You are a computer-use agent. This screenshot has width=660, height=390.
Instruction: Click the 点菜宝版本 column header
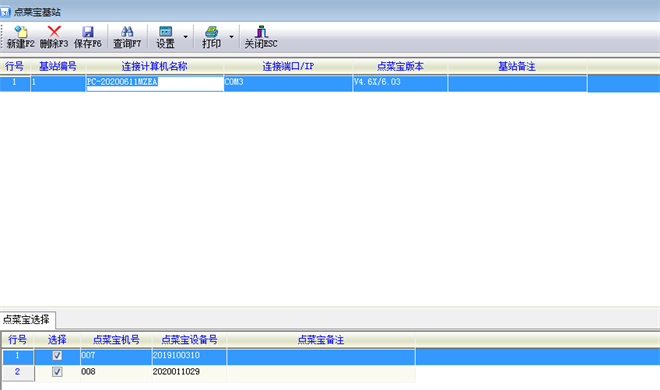pyautogui.click(x=400, y=66)
